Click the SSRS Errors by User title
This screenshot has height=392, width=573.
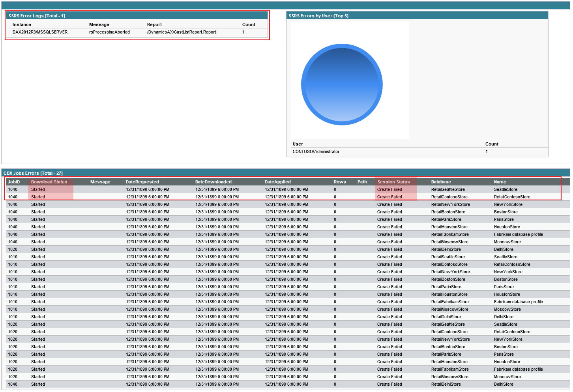(318, 16)
